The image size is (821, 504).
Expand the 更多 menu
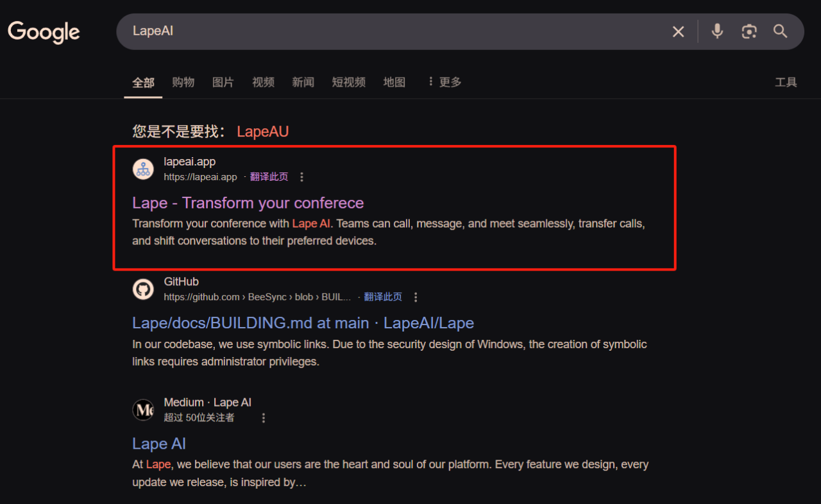coord(444,82)
